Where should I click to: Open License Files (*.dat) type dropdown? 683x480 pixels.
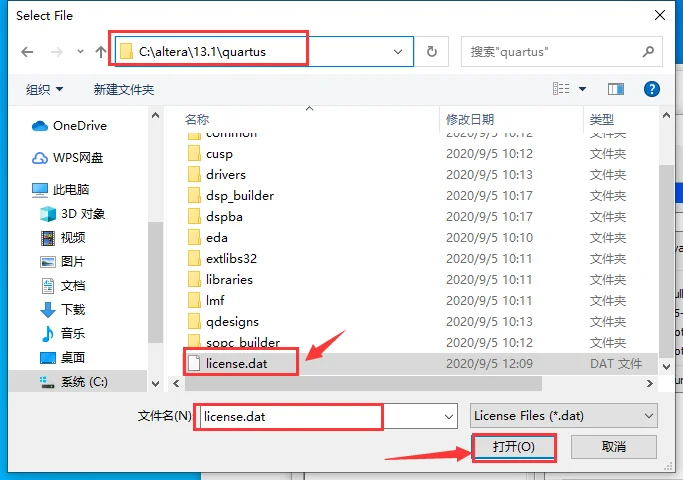point(564,416)
